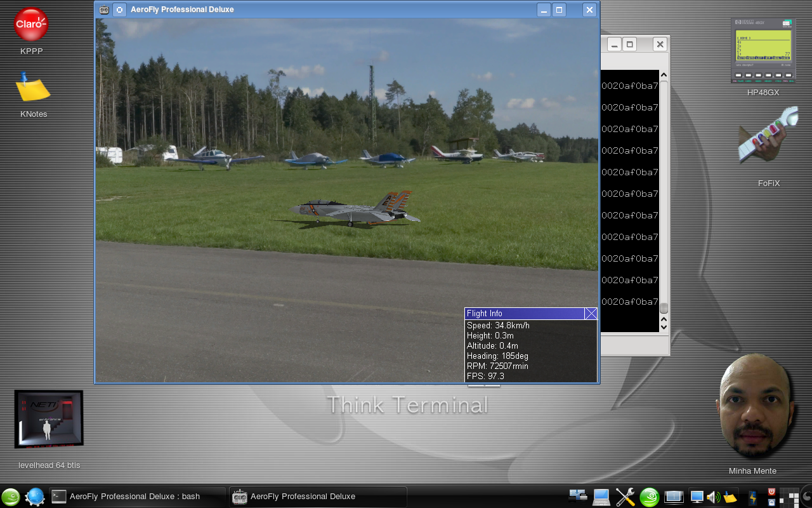Click the speaker volume tray icon

pos(712,497)
